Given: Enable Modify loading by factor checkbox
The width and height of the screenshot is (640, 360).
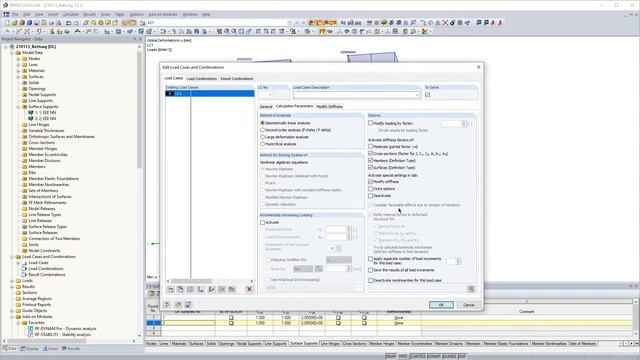Looking at the screenshot, I should click(x=371, y=123).
